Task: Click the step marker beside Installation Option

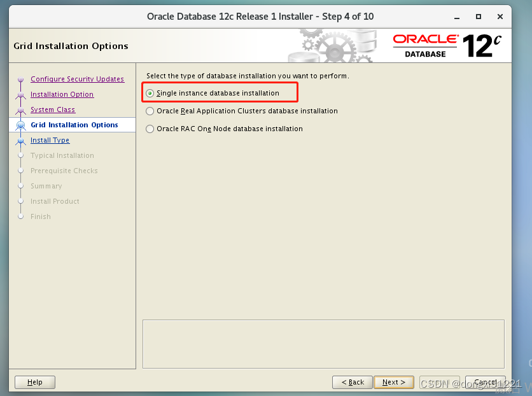Action: pyautogui.click(x=21, y=94)
